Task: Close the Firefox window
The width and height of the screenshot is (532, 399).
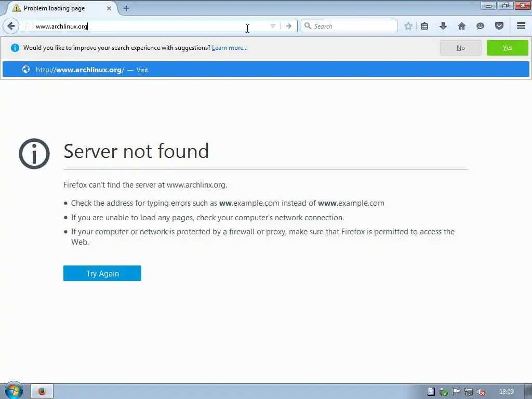Action: (523, 5)
